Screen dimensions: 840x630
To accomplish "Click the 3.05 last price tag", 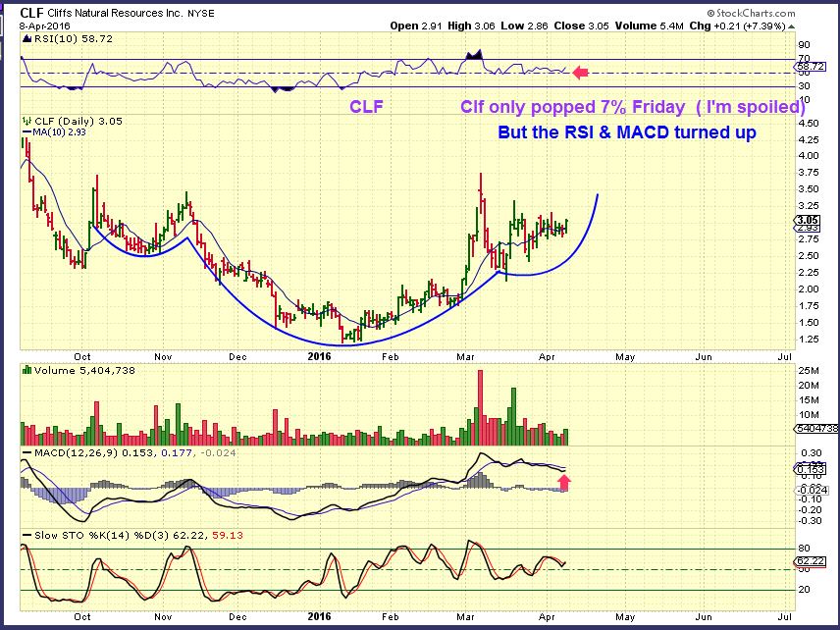I will point(807,220).
